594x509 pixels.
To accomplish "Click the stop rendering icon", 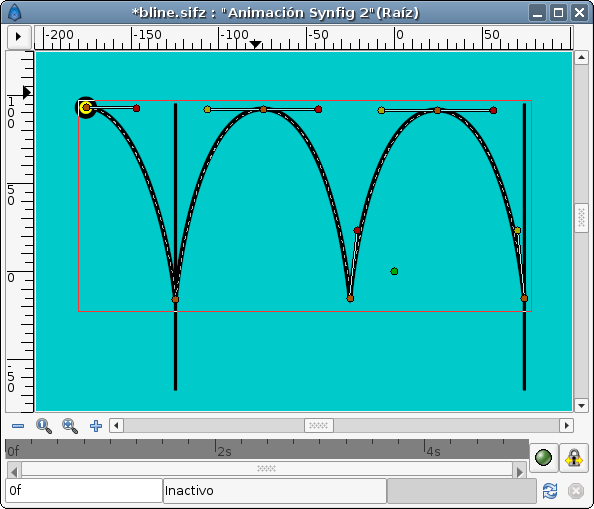I will point(576,491).
